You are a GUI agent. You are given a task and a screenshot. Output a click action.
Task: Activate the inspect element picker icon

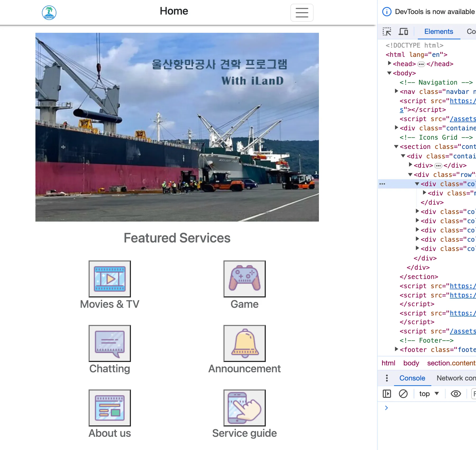coord(387,31)
